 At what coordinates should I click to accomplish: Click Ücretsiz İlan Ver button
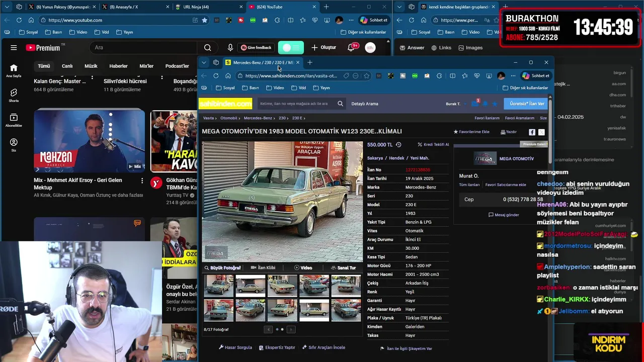(x=526, y=104)
